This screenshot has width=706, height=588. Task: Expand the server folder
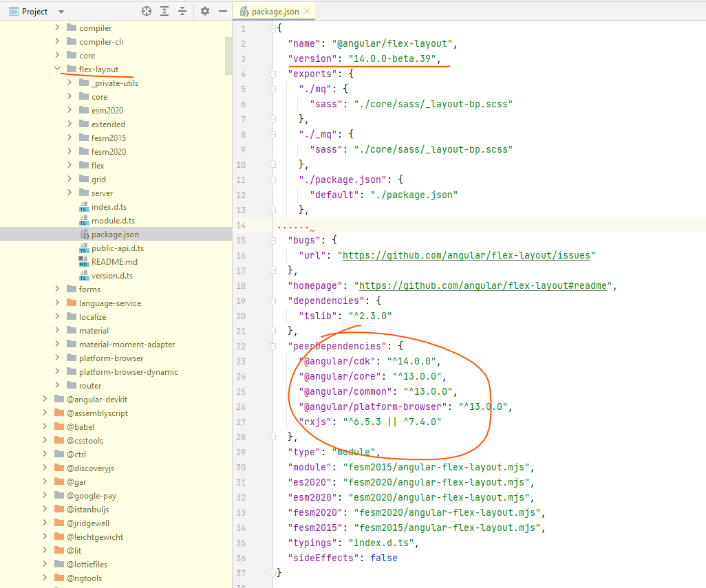(x=69, y=193)
